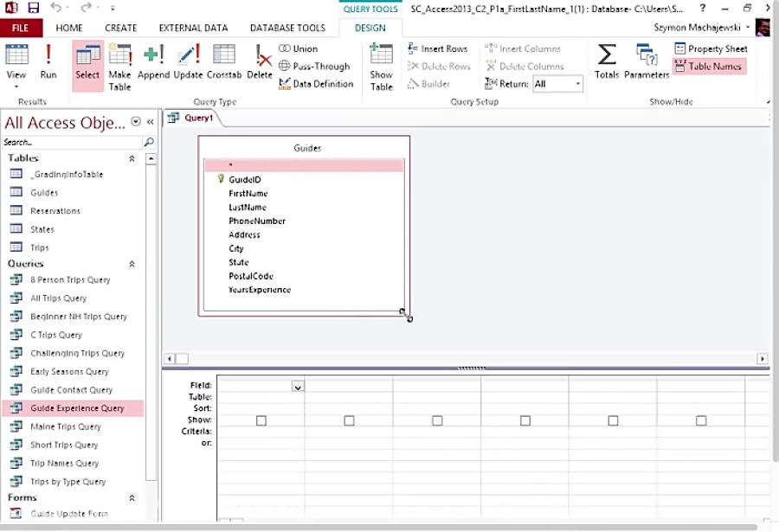Viewport: 779px width, 532px height.
Task: Click the Run query icon
Action: [x=48, y=61]
